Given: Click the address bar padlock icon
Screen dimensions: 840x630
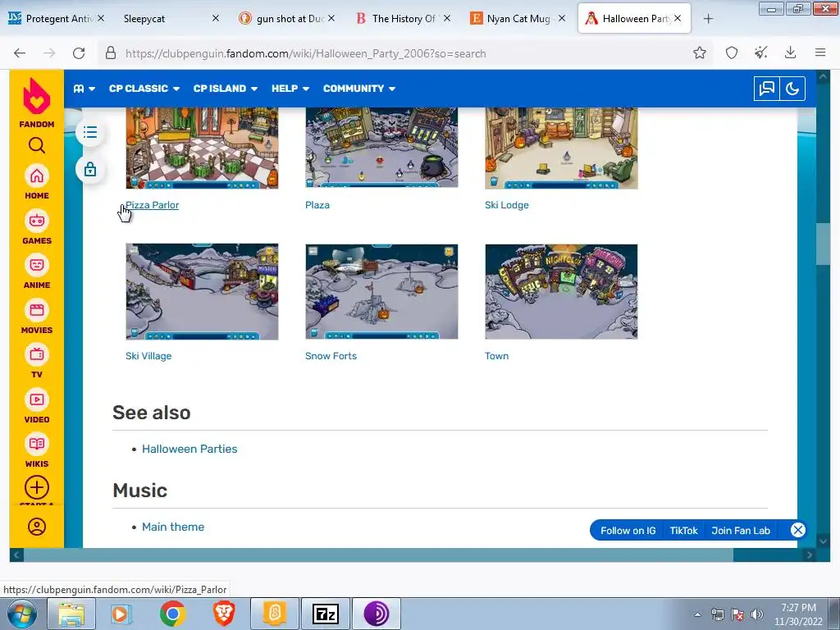Looking at the screenshot, I should pyautogui.click(x=111, y=52).
